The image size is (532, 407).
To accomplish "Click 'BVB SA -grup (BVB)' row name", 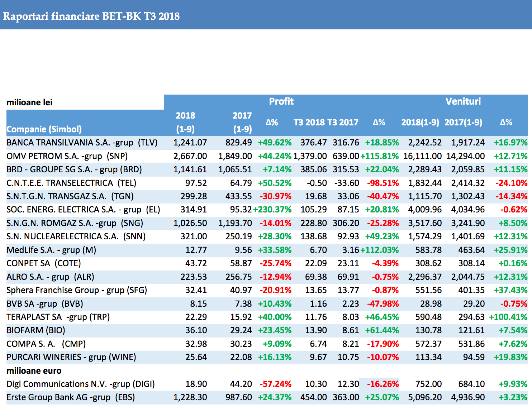I will point(45,304).
